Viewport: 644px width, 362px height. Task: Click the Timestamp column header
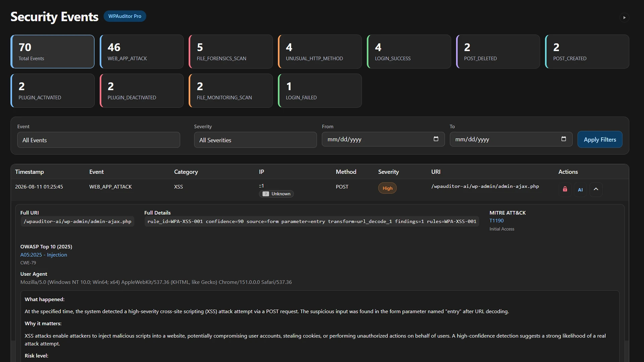point(30,172)
